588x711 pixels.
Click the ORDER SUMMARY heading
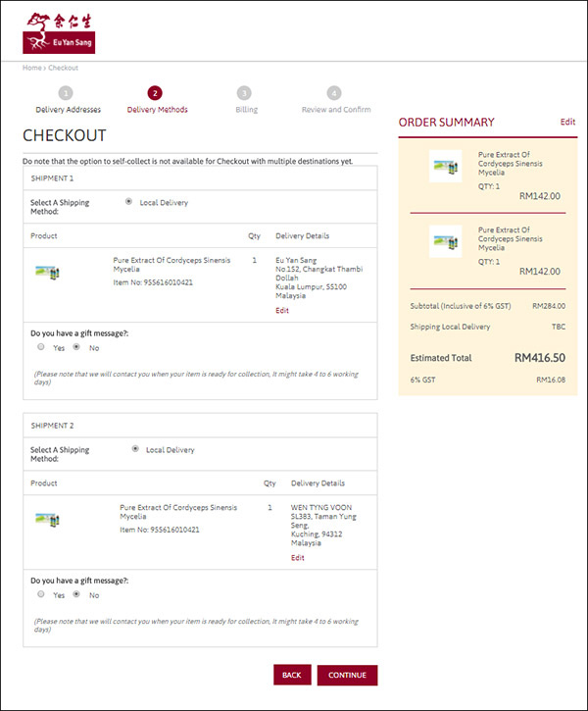click(446, 122)
